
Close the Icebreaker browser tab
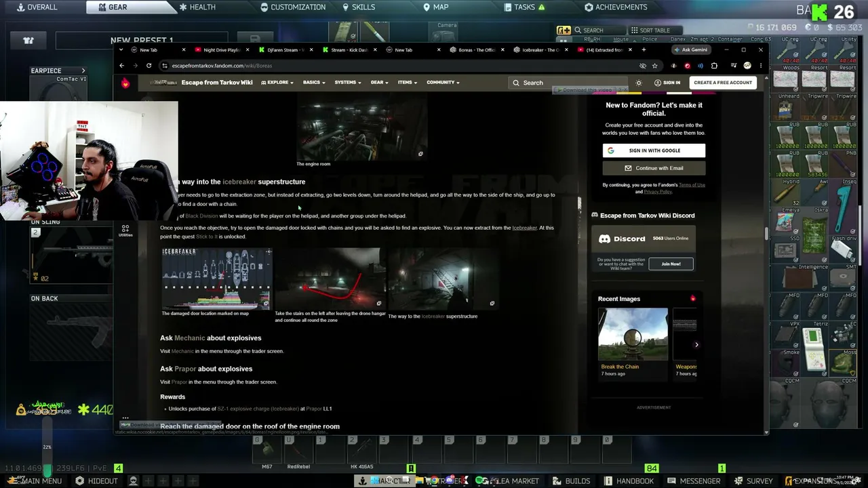(x=566, y=49)
